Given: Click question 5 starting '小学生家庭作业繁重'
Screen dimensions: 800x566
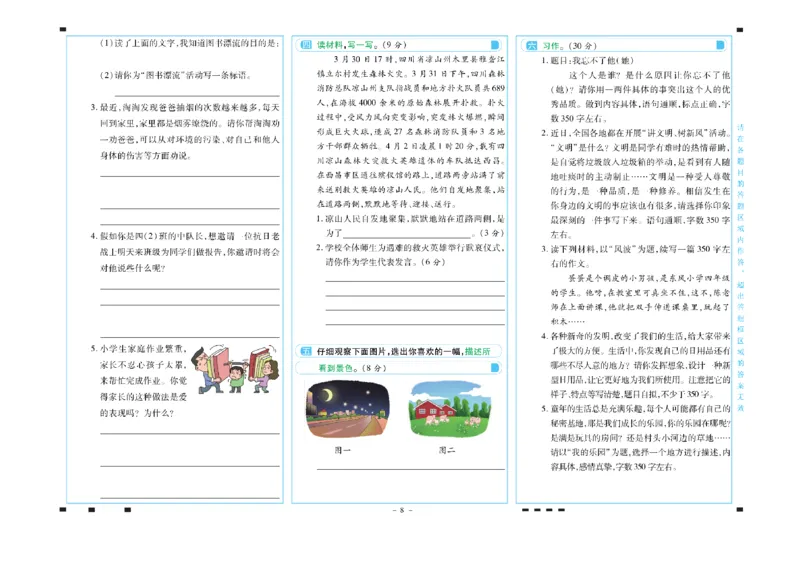Looking at the screenshot, I should pyautogui.click(x=139, y=381).
